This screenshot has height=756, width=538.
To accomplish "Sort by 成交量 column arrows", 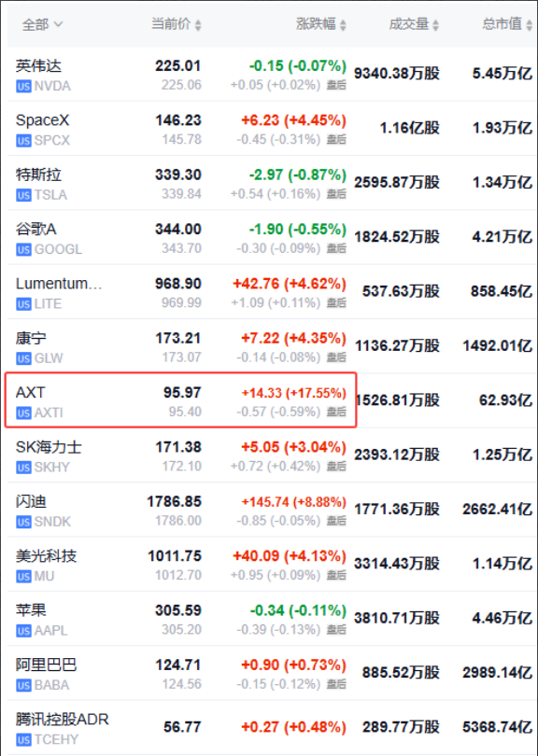I will (435, 25).
